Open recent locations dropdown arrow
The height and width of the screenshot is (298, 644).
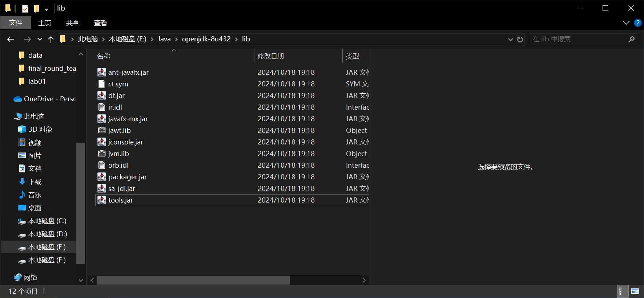(x=40, y=39)
